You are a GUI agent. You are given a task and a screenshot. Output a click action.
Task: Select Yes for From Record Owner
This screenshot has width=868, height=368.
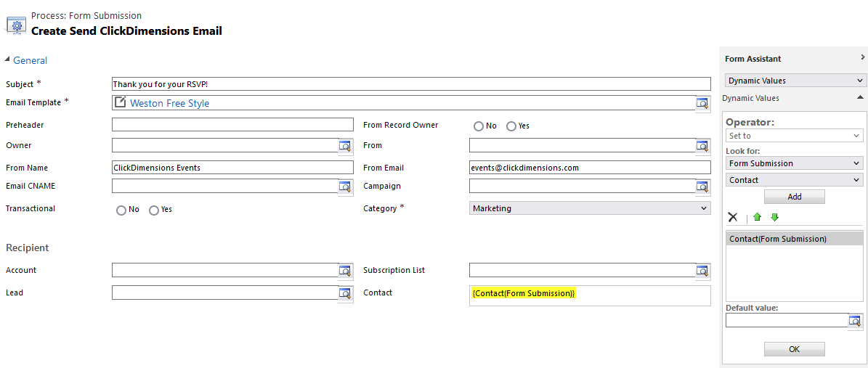point(511,126)
